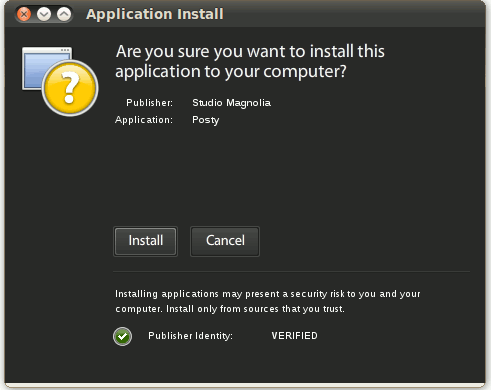Click the 'sources that you trust' sentence
The image size is (491, 390).
coord(255,309)
